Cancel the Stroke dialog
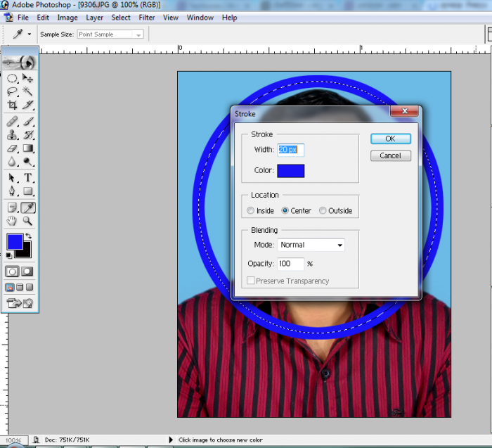The image size is (492, 448). (x=390, y=155)
